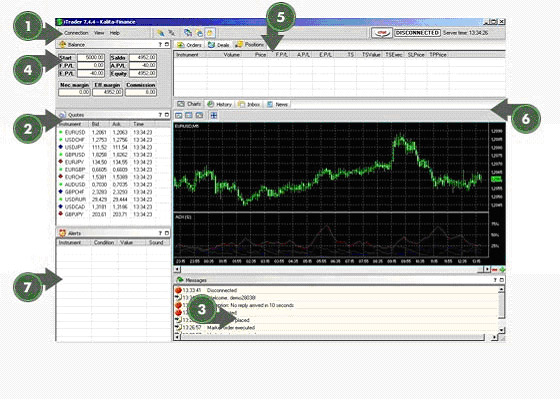Click the Condition column header in Alerts
This screenshot has height=400, width=560.
[x=104, y=242]
